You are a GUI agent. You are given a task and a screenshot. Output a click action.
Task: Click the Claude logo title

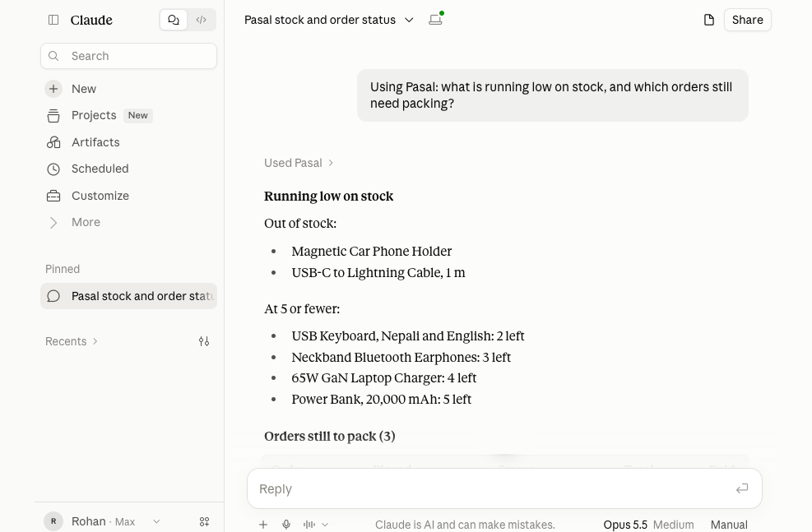[x=91, y=21]
